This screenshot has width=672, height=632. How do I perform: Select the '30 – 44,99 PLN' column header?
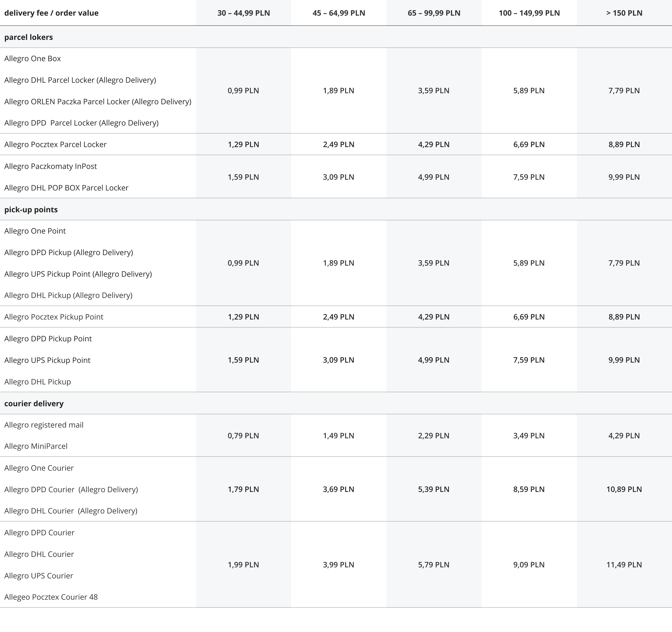[x=243, y=13]
